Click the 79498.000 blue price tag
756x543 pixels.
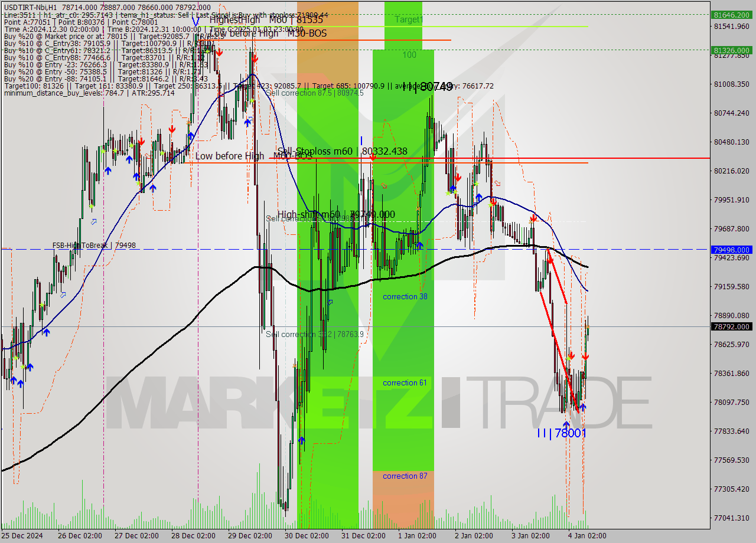point(732,250)
